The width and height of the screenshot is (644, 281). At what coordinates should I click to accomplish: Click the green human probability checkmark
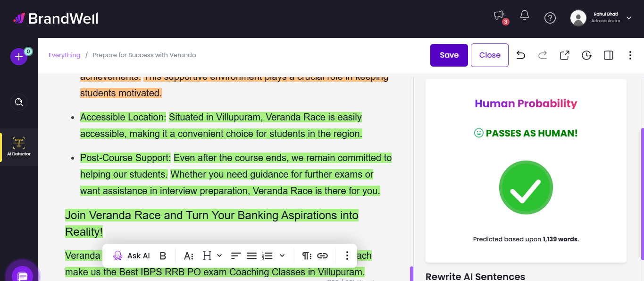point(526,187)
